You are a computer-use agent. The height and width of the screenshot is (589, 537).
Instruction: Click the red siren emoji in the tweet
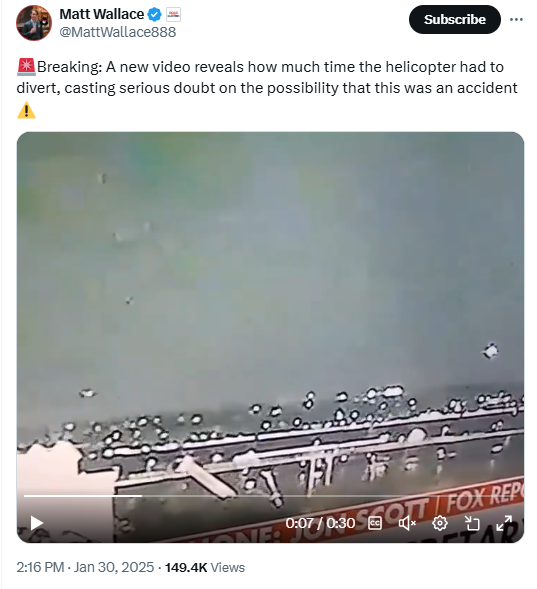[26, 67]
